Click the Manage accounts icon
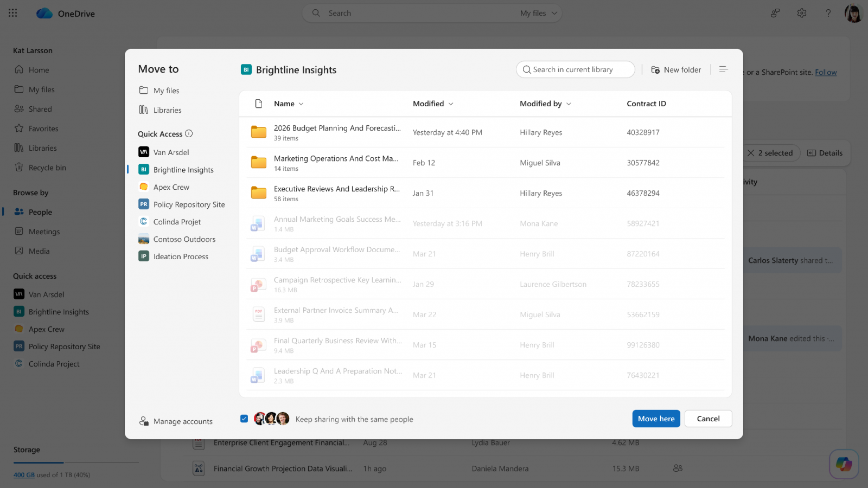 (144, 421)
